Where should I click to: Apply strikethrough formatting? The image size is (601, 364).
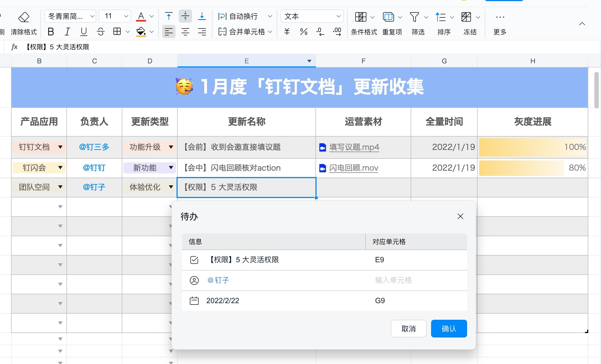pos(100,32)
